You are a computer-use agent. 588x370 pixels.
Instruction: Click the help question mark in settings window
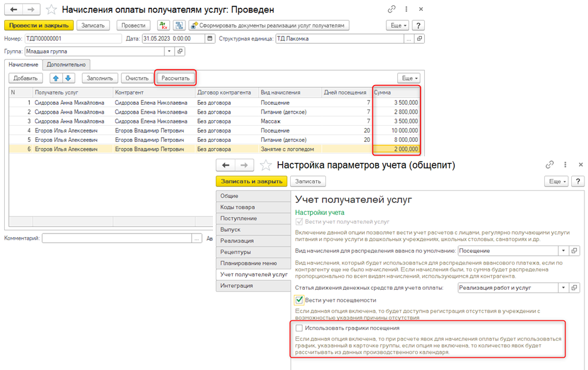pos(578,181)
